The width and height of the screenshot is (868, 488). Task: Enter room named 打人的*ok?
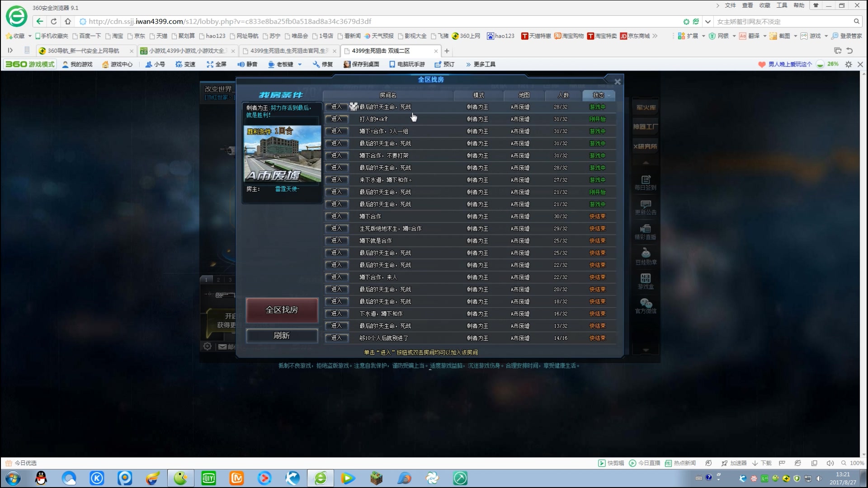click(x=336, y=119)
